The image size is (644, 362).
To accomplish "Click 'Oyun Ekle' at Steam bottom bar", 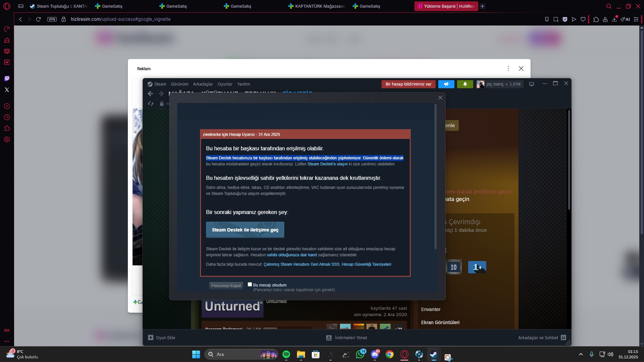I will [x=162, y=338].
